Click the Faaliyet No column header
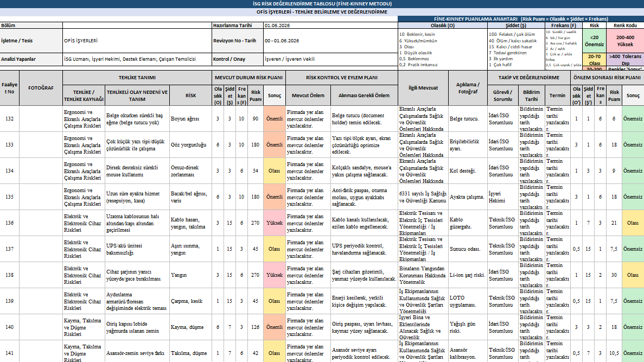 (9, 88)
